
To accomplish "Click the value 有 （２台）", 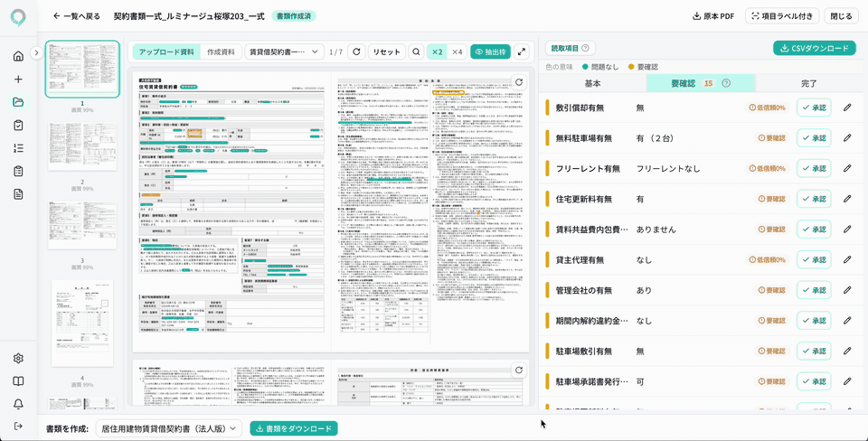I will pos(656,137).
